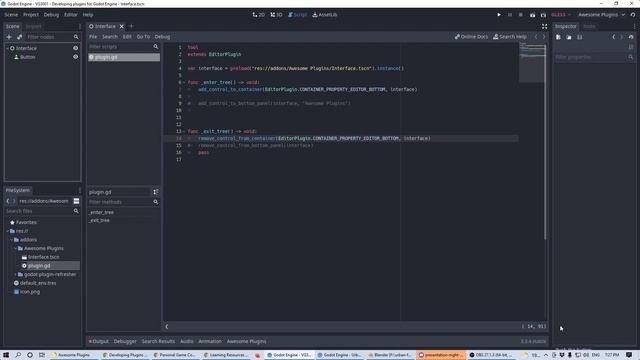Open the Scene menu
The image size is (640, 360).
(x=11, y=15)
